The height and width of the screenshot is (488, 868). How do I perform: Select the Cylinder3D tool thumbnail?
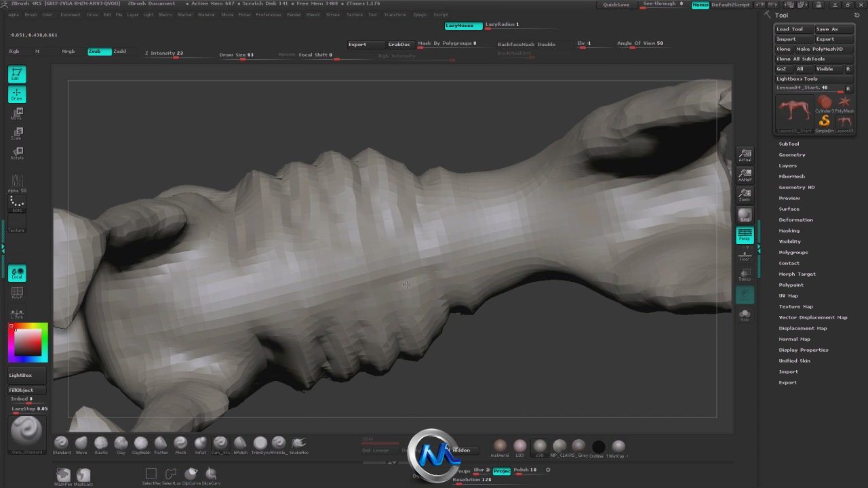point(825,104)
